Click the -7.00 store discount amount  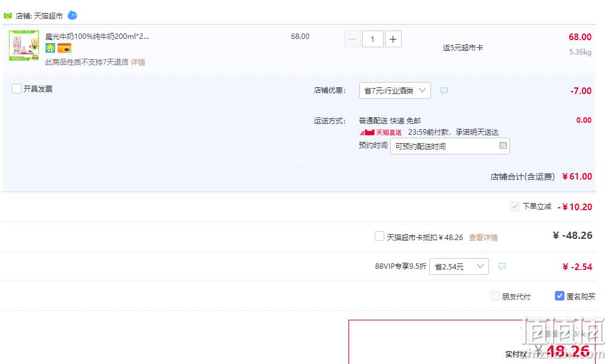(x=581, y=90)
